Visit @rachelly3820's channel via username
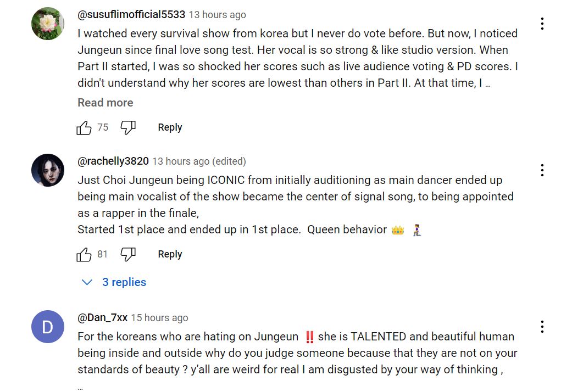Screen dimensions: 561x392 coord(113,161)
